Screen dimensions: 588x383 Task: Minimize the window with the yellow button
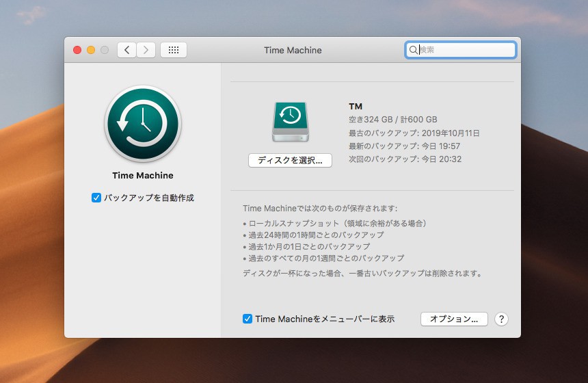pyautogui.click(x=91, y=50)
